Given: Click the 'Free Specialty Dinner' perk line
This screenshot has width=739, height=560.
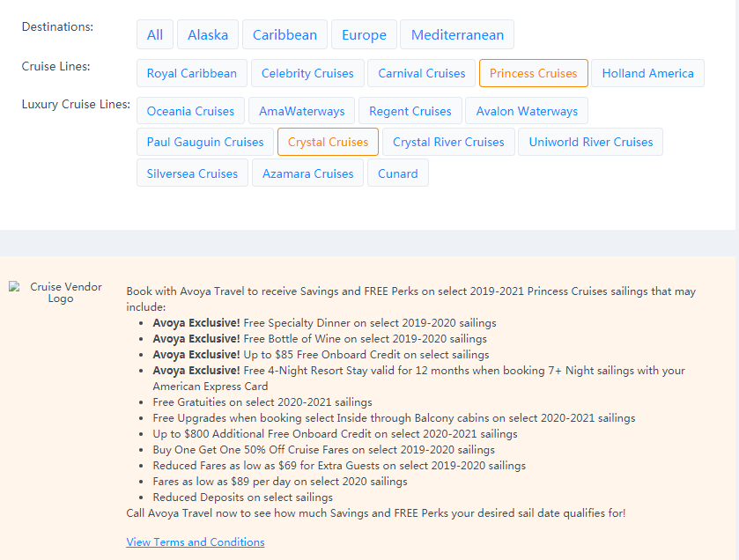Looking at the screenshot, I should pos(324,323).
